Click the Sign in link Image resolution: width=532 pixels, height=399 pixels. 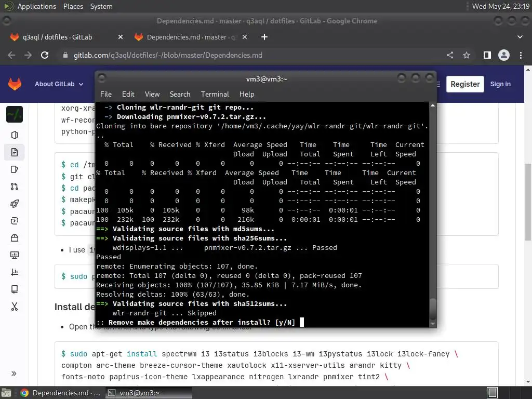(x=500, y=84)
